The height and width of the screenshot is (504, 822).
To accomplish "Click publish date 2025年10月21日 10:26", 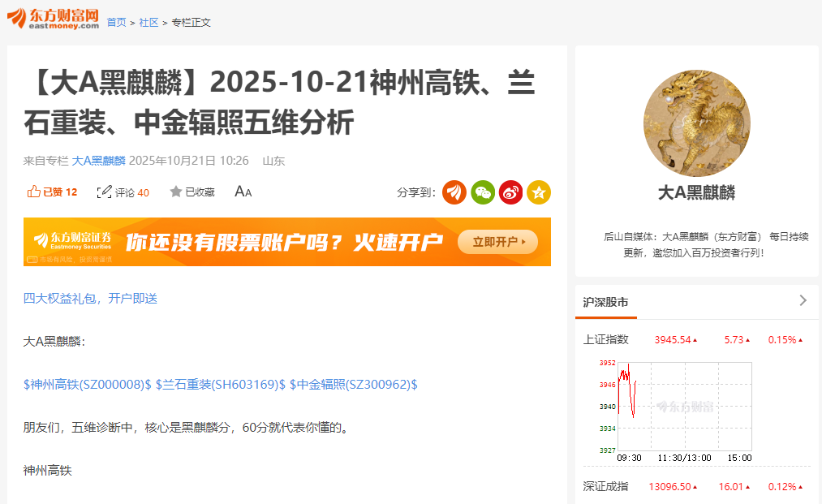I will 189,161.
